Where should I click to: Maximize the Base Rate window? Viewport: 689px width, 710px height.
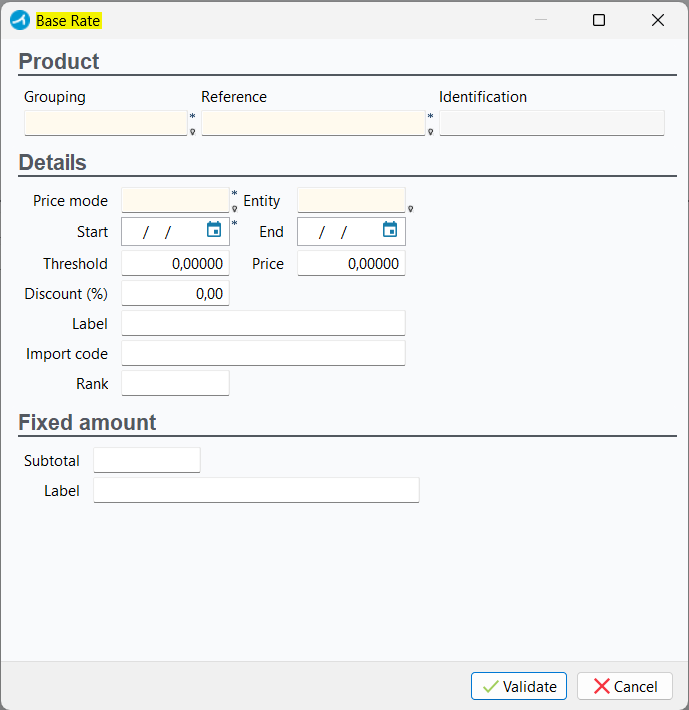pos(599,20)
